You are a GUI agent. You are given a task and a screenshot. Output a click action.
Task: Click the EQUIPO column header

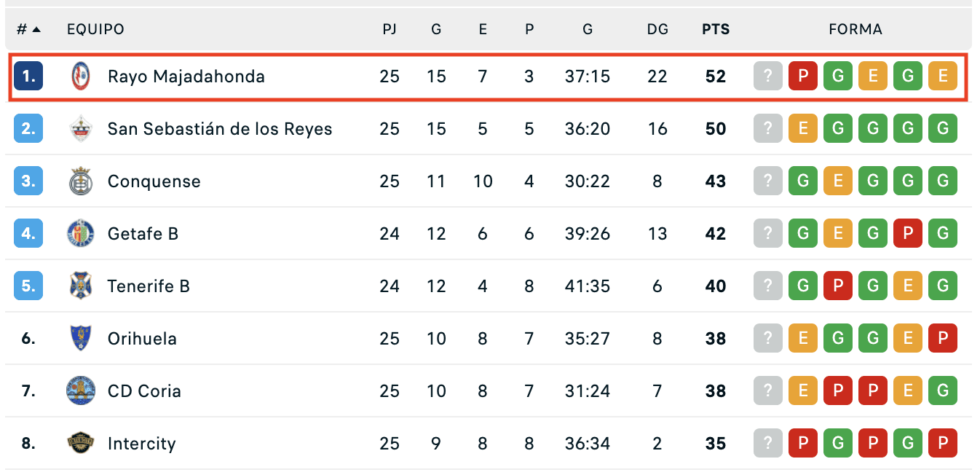tap(95, 30)
